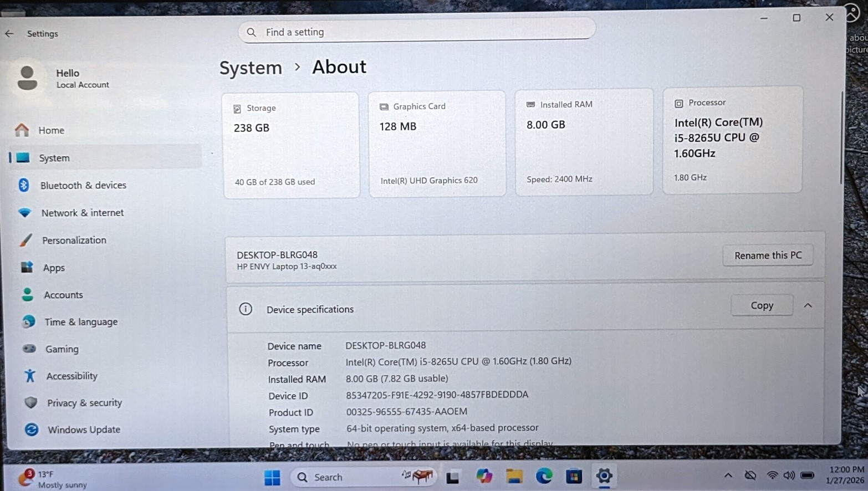The width and height of the screenshot is (868, 491).
Task: Open the Processor info card
Action: pyautogui.click(x=732, y=140)
